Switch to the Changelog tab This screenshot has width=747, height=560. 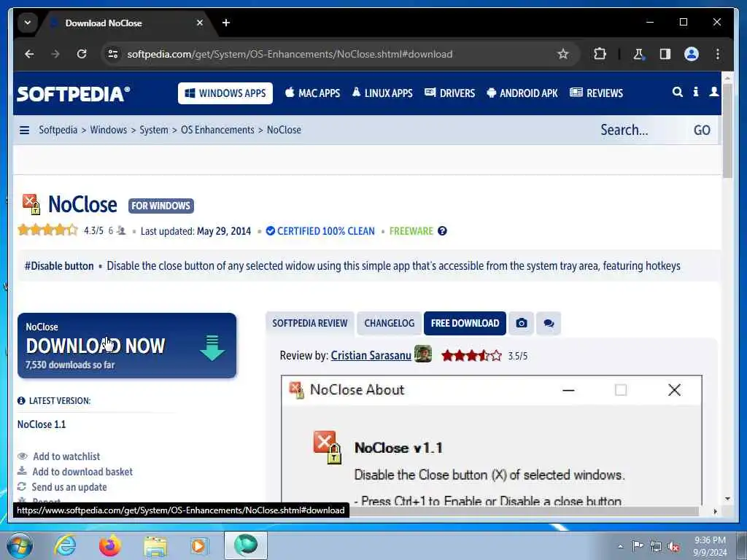[390, 323]
